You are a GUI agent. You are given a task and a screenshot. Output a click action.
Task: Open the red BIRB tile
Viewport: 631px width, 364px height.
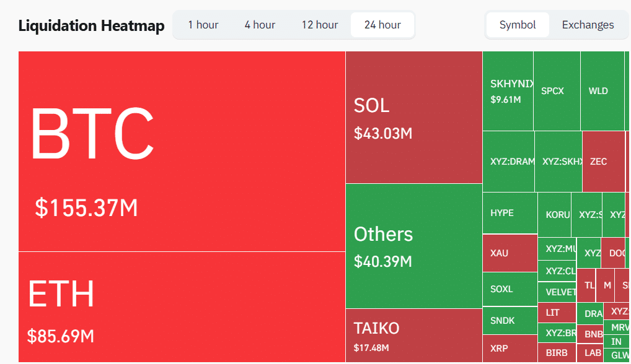pos(557,353)
